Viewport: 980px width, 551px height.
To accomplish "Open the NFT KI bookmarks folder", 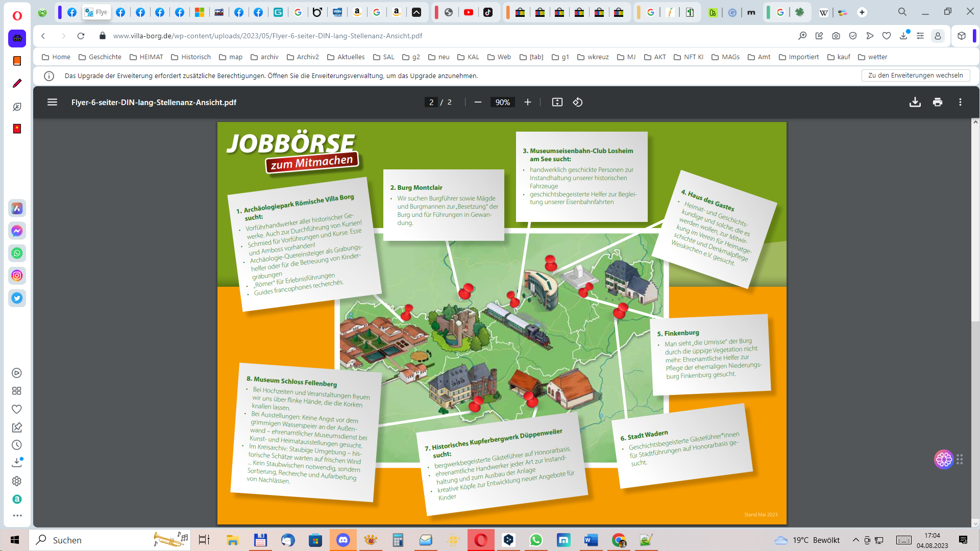I will pos(688,57).
